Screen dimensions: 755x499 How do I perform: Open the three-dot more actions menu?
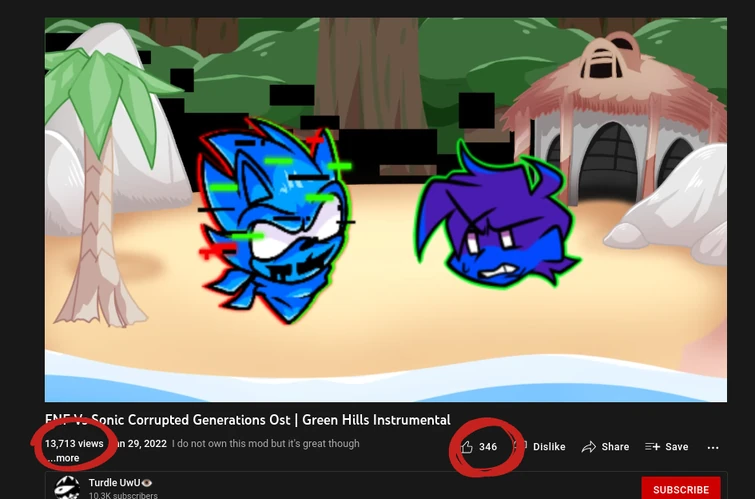(713, 447)
